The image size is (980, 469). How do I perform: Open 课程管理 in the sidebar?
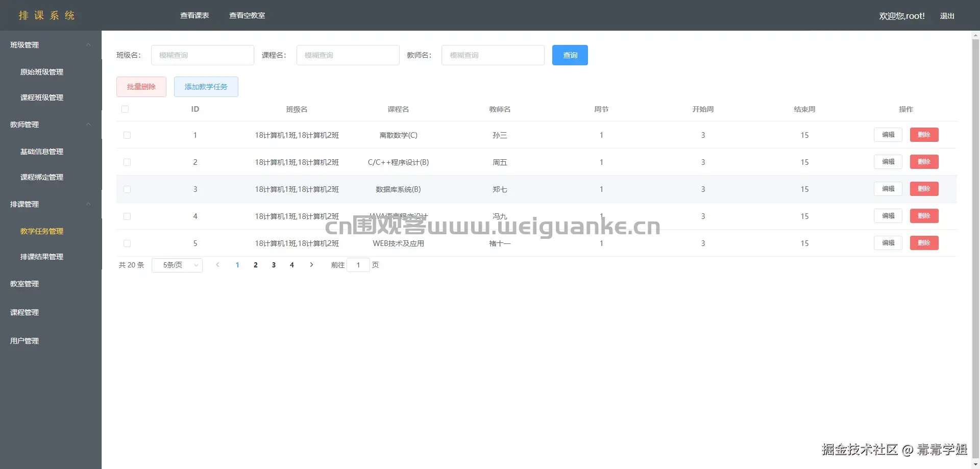coord(24,312)
